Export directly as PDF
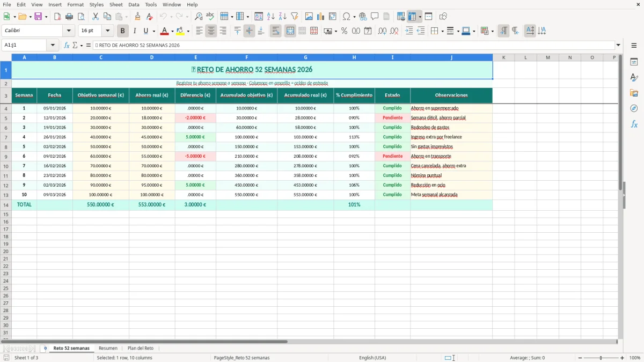 click(57, 17)
